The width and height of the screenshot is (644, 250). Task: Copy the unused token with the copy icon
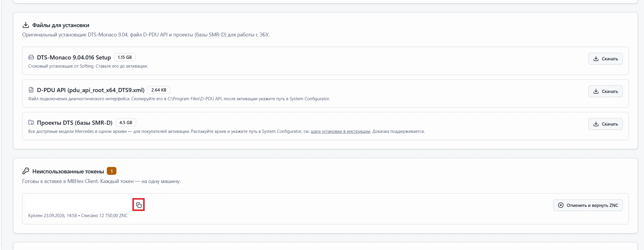pyautogui.click(x=139, y=205)
